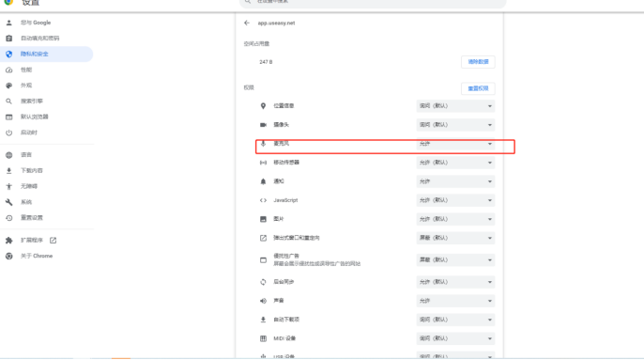The height and width of the screenshot is (360, 644).
Task: Open the automatic downloads permission dropdown
Action: click(x=455, y=320)
